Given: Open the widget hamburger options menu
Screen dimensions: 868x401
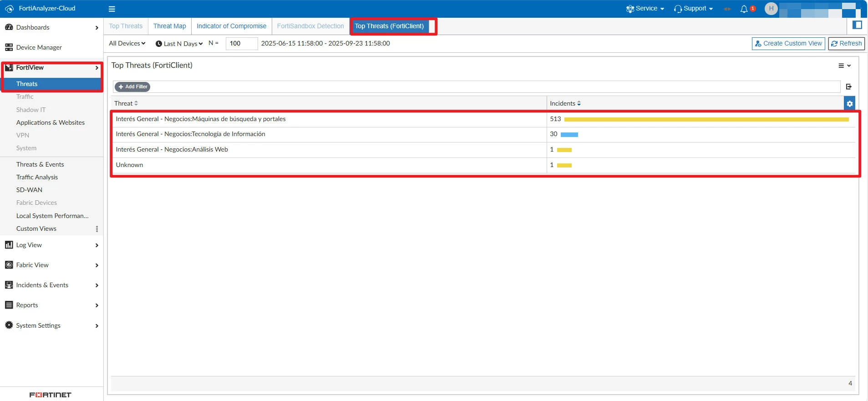Looking at the screenshot, I should tap(844, 66).
